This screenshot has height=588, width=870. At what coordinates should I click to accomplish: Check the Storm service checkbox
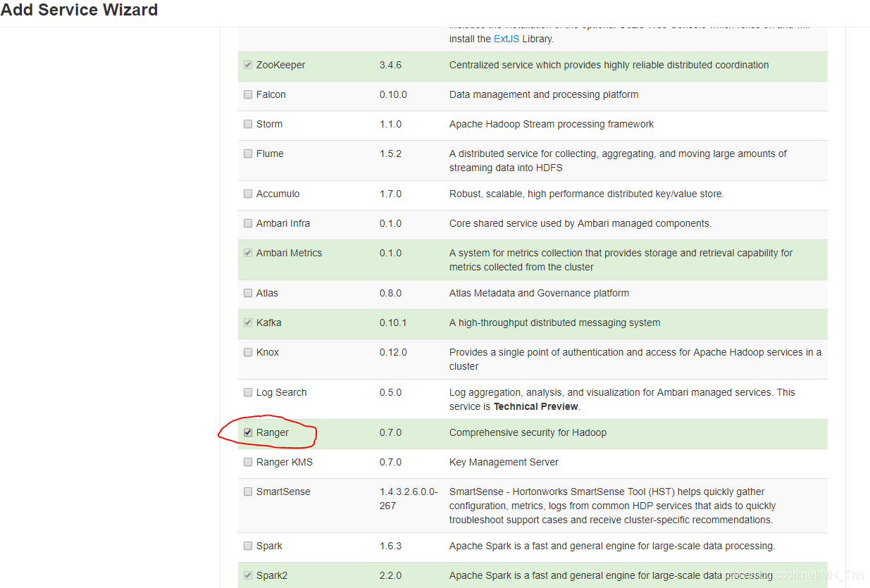pos(248,124)
